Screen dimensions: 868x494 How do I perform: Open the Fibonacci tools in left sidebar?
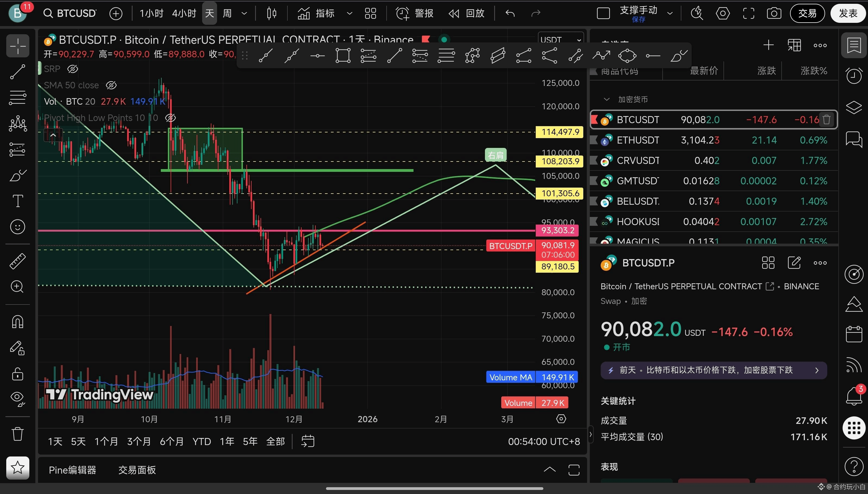click(18, 98)
